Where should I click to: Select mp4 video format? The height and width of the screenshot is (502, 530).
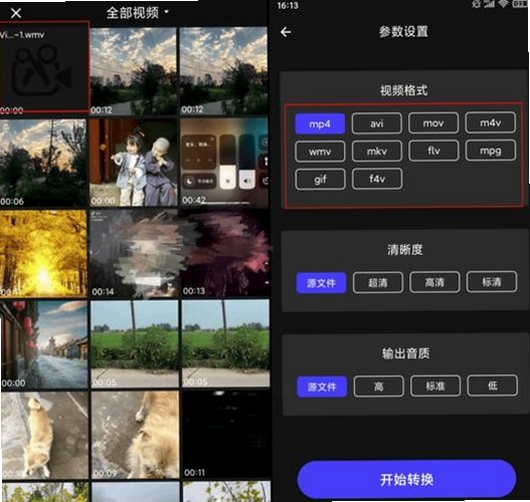[320, 124]
